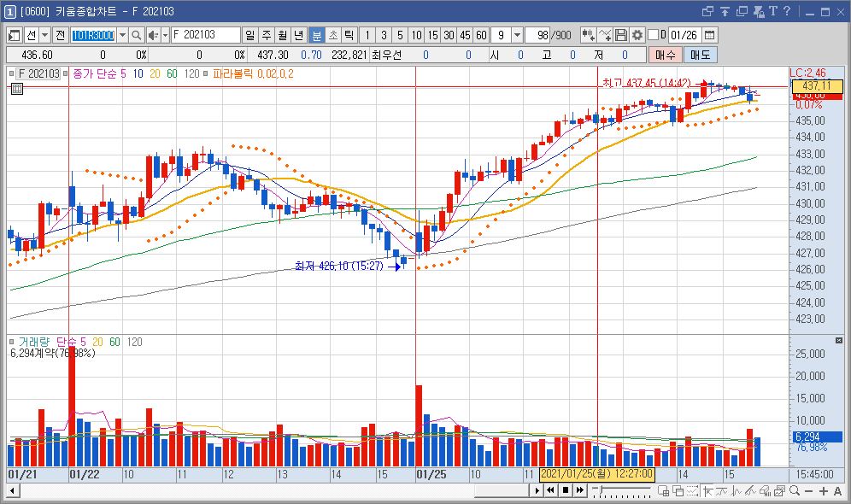The width and height of the screenshot is (851, 504).
Task: Open chart settings gear icon
Action: pyautogui.click(x=637, y=35)
